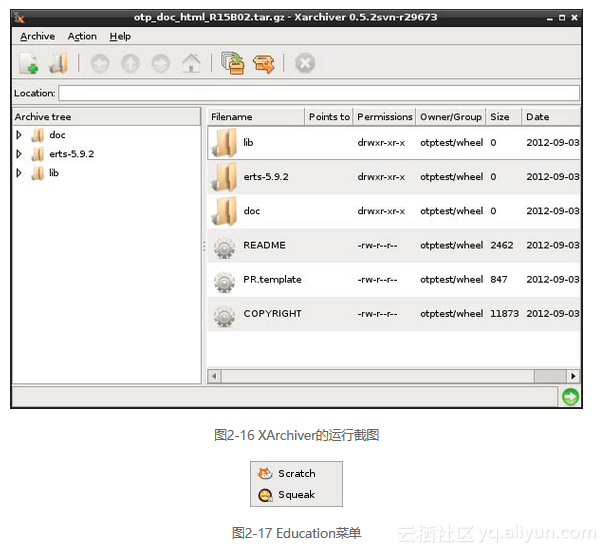The image size is (607, 554).
Task: Click the Open archive folder icon
Action: pos(58,63)
